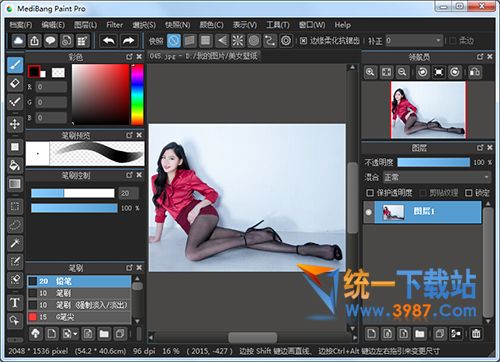Expand the brush list options dropdown arrow
Viewport: 500px width, 362px height.
tap(76, 334)
